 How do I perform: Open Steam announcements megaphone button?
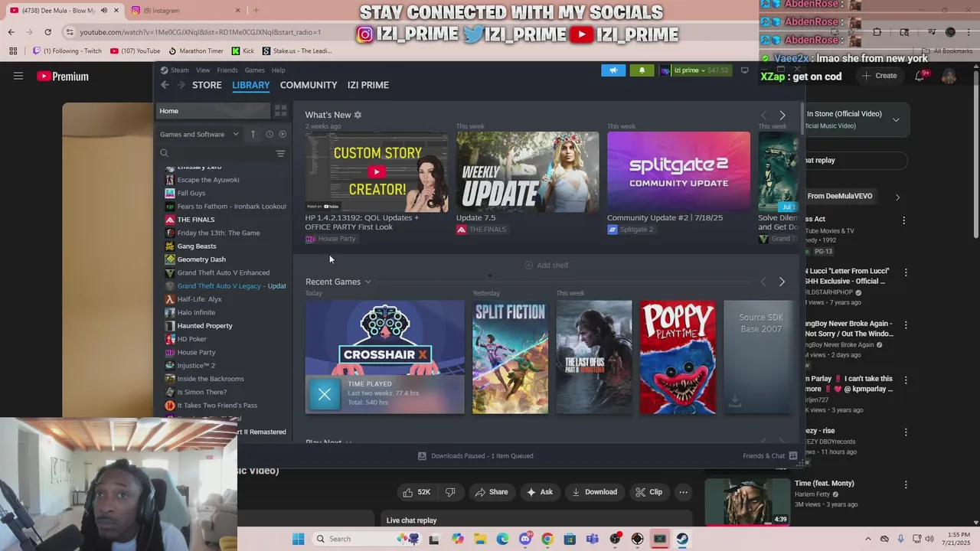613,70
